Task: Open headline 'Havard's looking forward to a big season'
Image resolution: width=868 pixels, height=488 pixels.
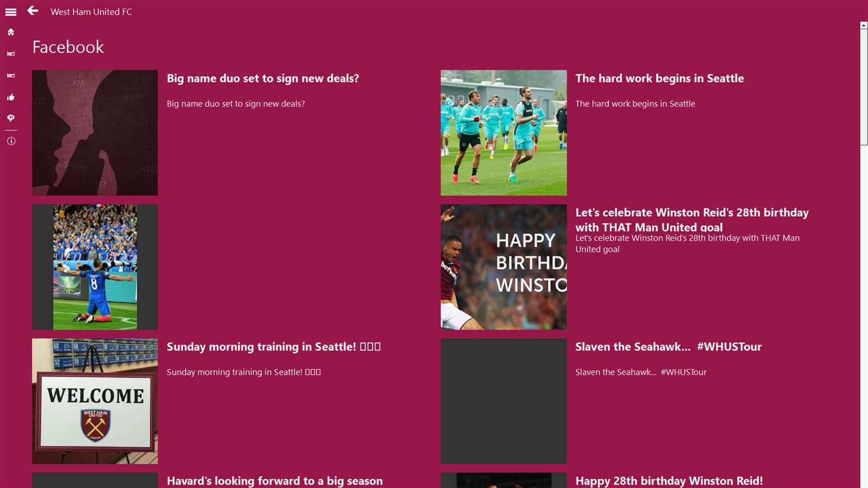Action: point(275,481)
